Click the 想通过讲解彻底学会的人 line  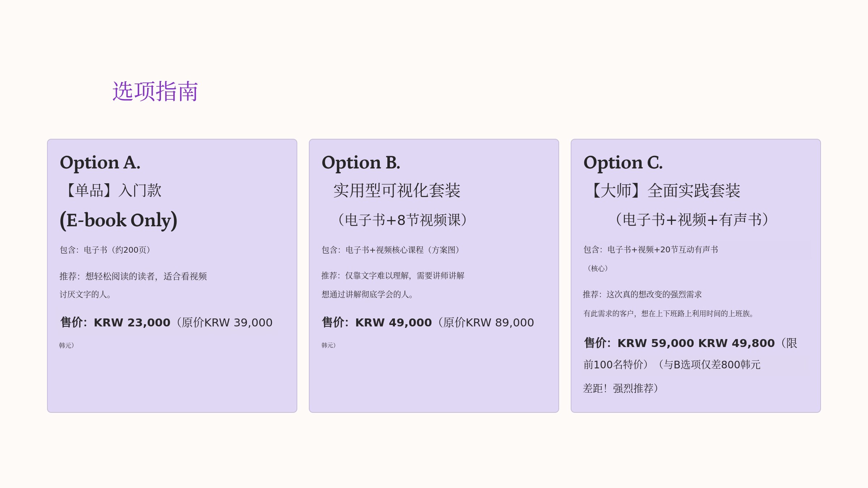tap(367, 295)
